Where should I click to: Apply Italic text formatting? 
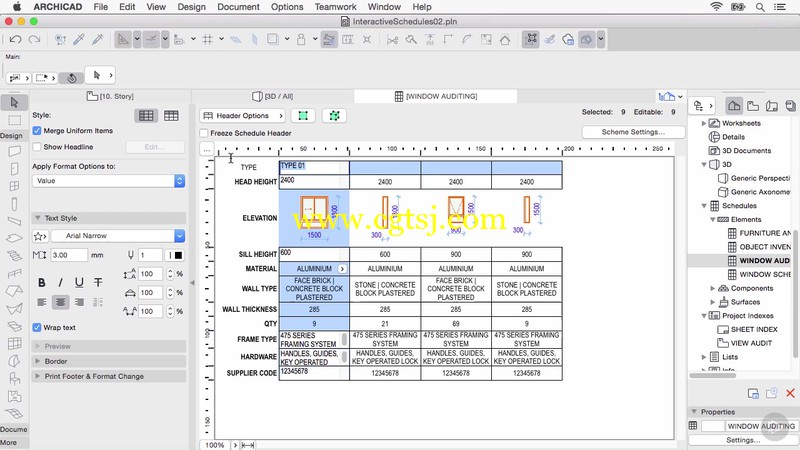point(60,283)
